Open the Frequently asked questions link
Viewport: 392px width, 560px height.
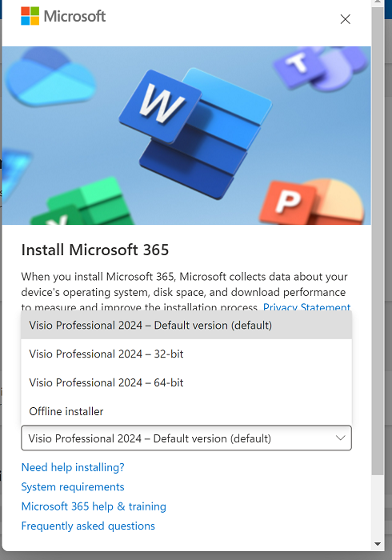pyautogui.click(x=88, y=526)
